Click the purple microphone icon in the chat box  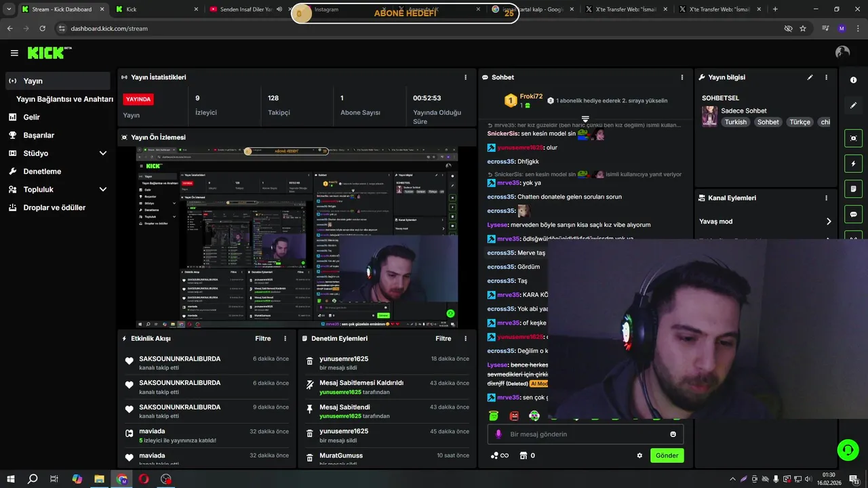tap(498, 434)
